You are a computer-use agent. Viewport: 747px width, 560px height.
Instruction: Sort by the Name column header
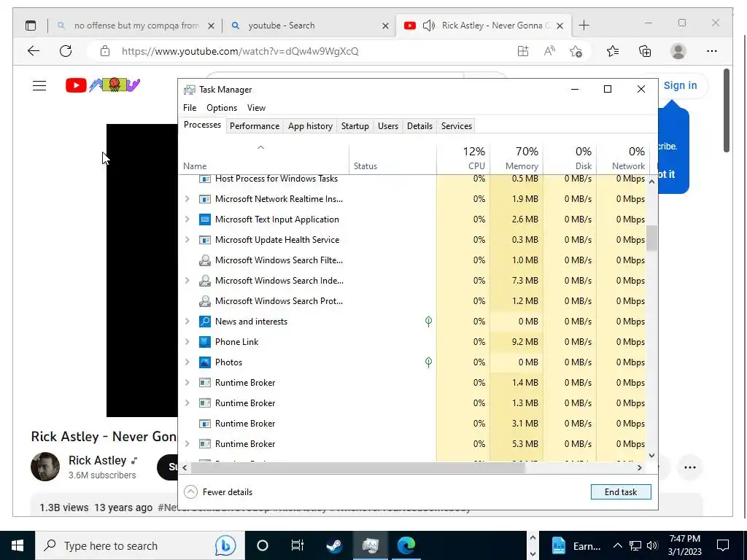264,158
